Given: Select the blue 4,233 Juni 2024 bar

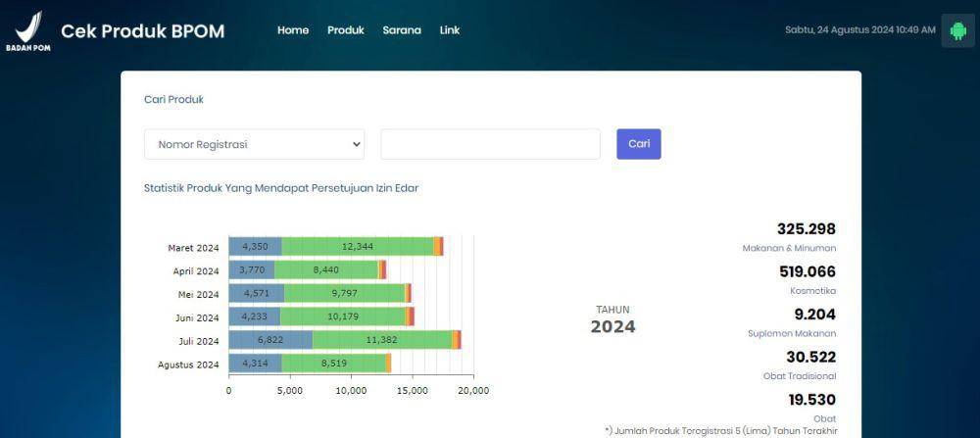Looking at the screenshot, I should pyautogui.click(x=255, y=316).
